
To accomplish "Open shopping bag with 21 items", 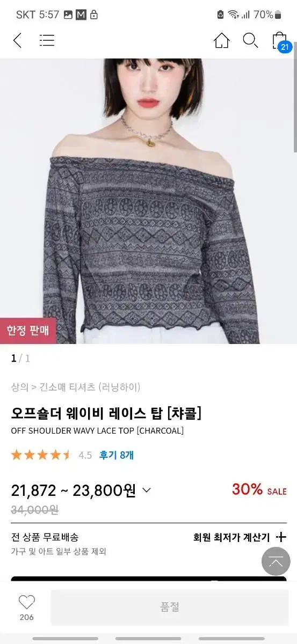I will (280, 41).
